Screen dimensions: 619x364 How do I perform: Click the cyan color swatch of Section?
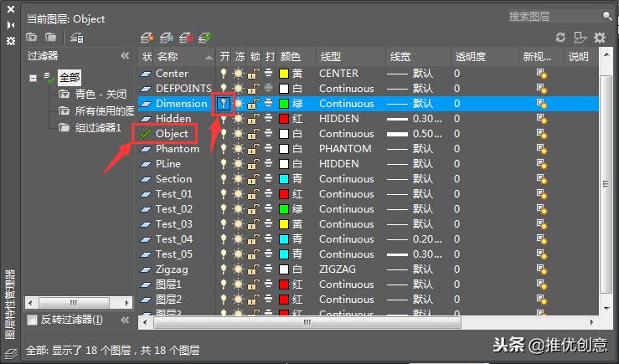click(284, 179)
